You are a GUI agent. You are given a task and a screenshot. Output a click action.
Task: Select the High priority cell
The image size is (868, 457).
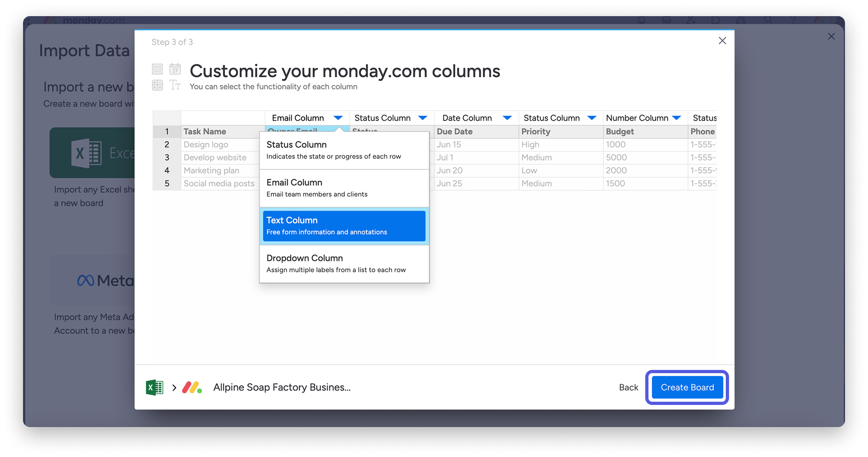pyautogui.click(x=561, y=145)
